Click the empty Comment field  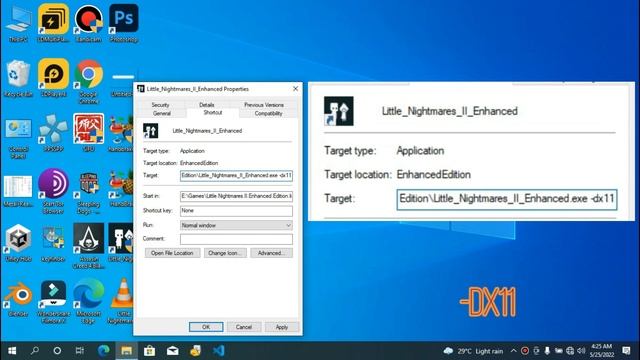(x=236, y=239)
